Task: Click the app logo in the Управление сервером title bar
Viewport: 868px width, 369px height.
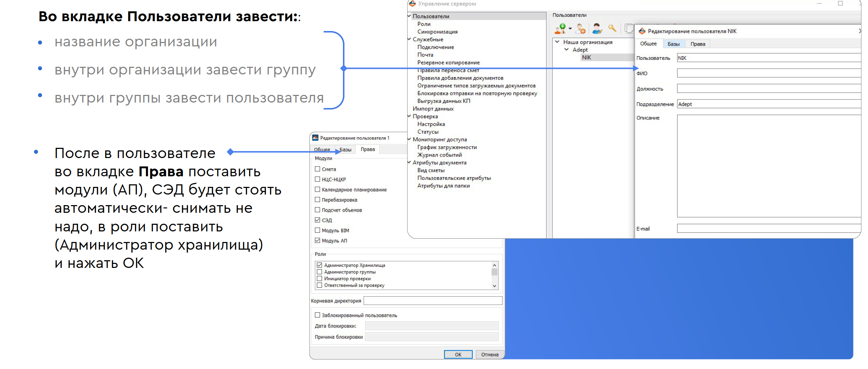Action: pyautogui.click(x=412, y=4)
